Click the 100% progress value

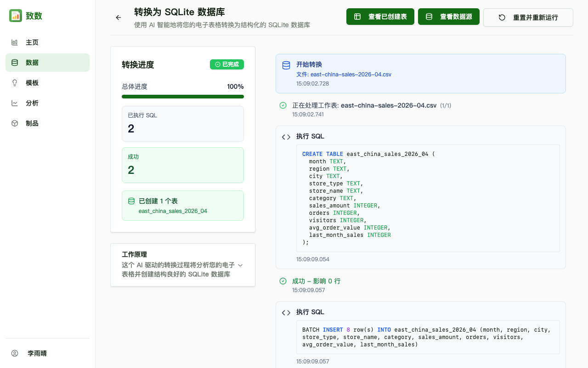(x=235, y=86)
